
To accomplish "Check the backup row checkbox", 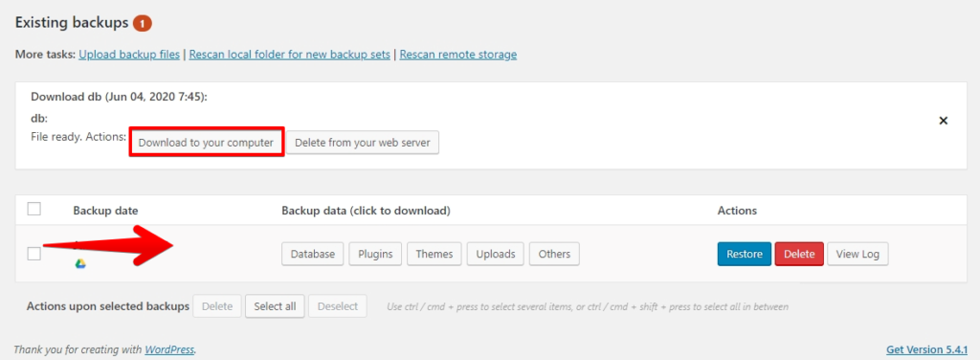I will 34,254.
